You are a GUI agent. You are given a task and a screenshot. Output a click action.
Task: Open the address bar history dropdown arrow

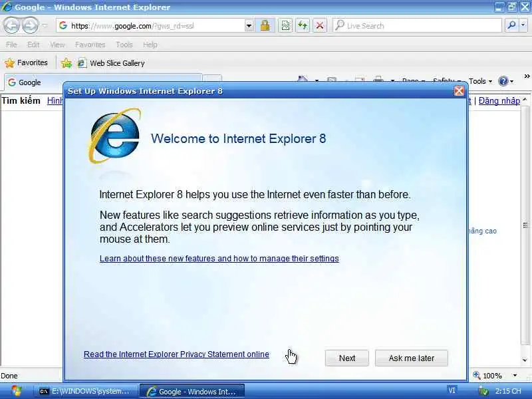[x=249, y=26]
